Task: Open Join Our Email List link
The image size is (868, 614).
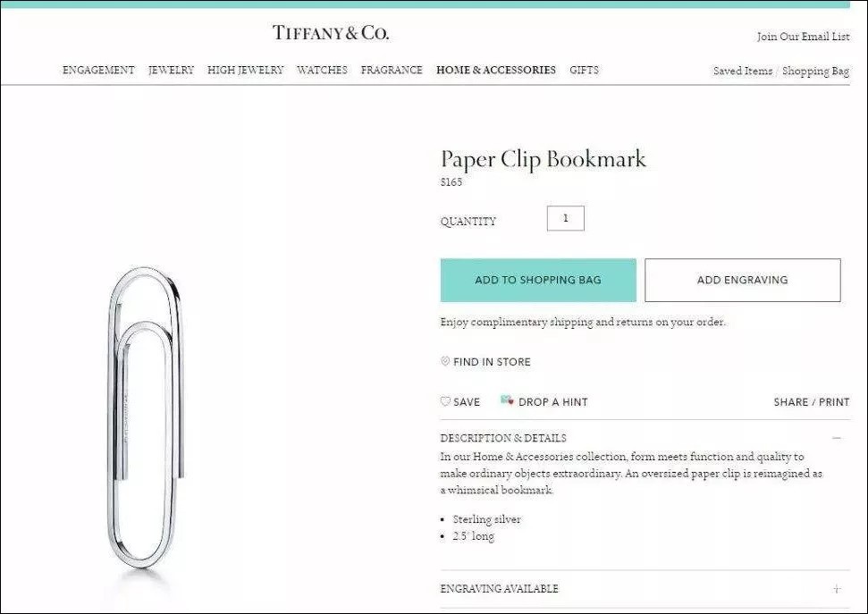Action: [804, 37]
